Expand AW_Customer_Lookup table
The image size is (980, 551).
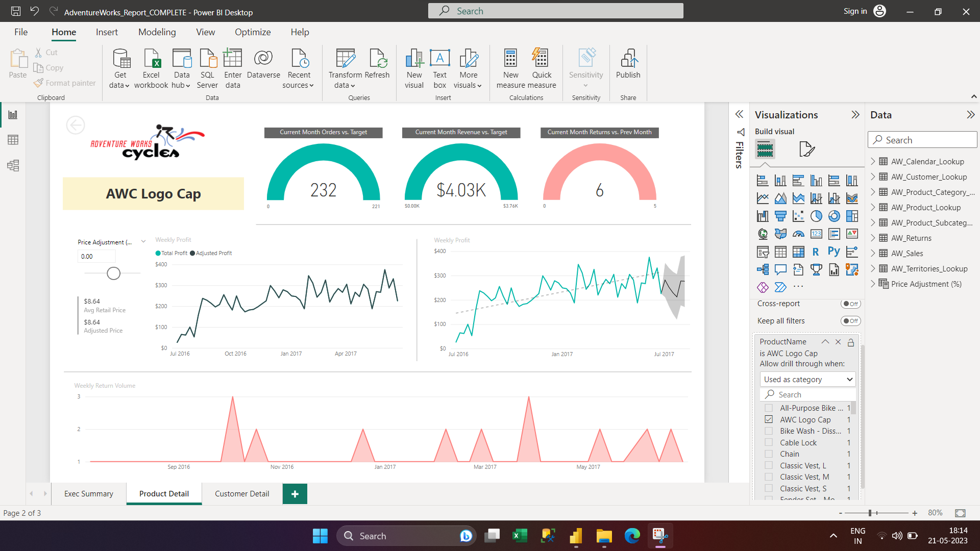coord(873,177)
